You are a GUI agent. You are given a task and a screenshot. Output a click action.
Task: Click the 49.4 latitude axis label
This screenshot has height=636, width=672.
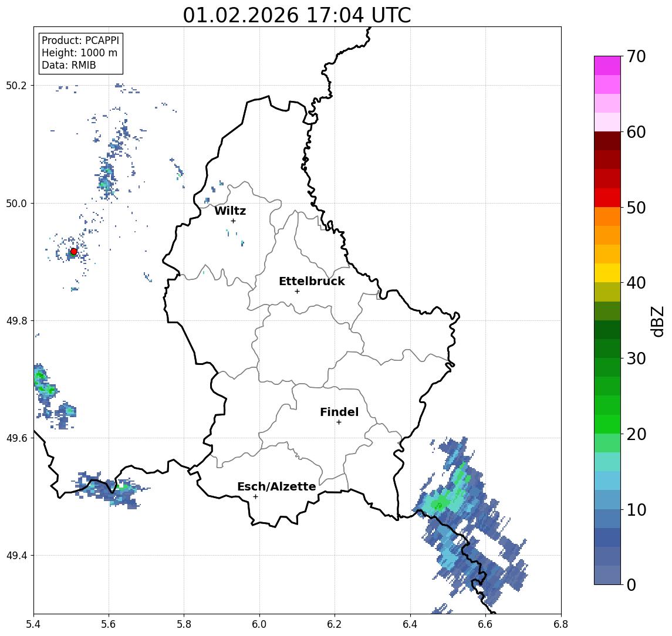(16, 556)
